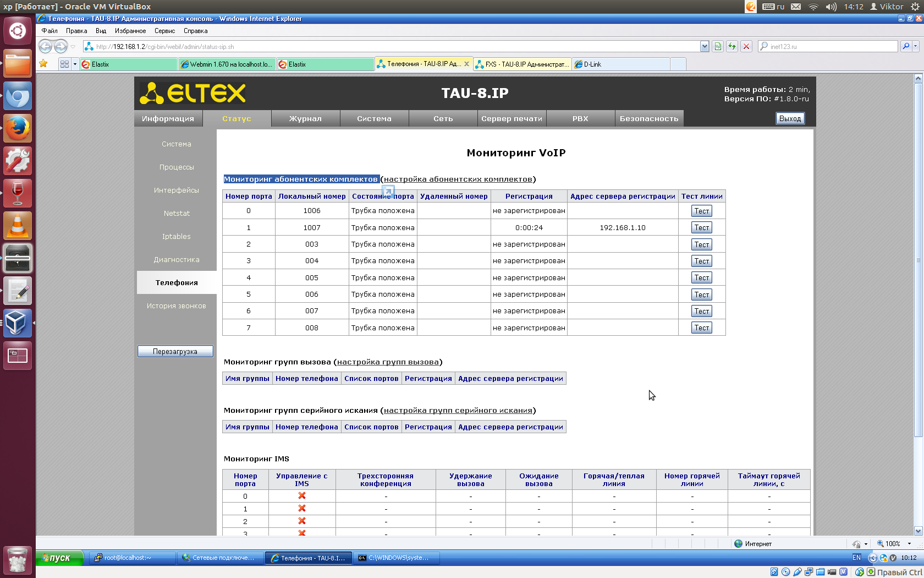
Task: Open the PBX tab
Action: point(580,118)
